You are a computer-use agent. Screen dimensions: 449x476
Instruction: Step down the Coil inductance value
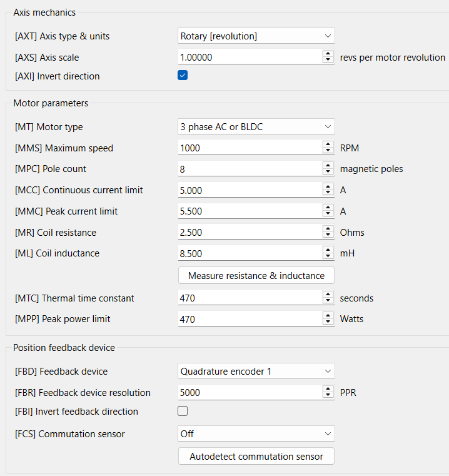[328, 257]
